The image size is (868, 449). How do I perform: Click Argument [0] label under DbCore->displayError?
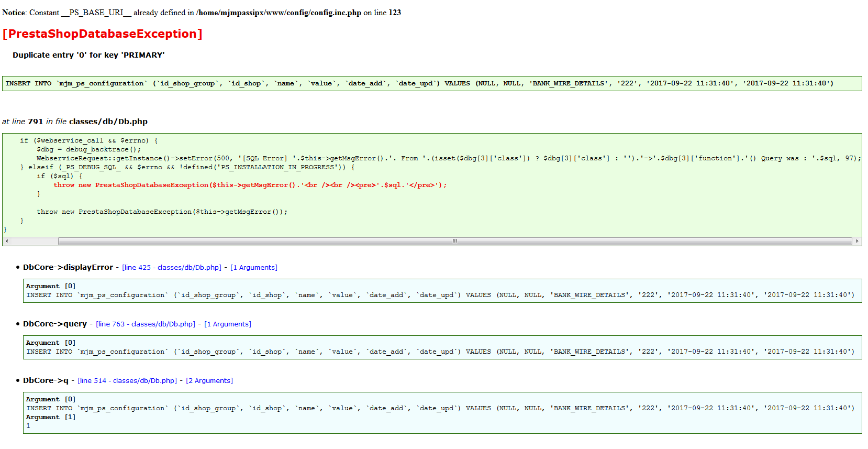tap(51, 286)
